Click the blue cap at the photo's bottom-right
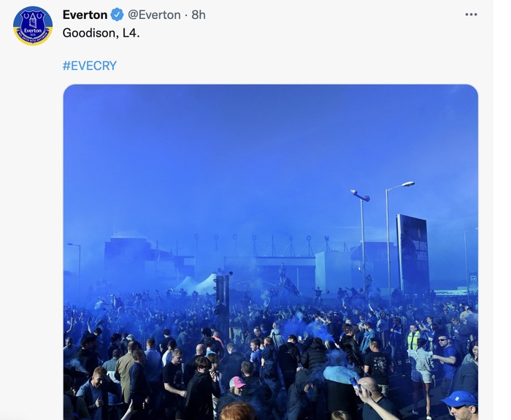 tap(459, 399)
